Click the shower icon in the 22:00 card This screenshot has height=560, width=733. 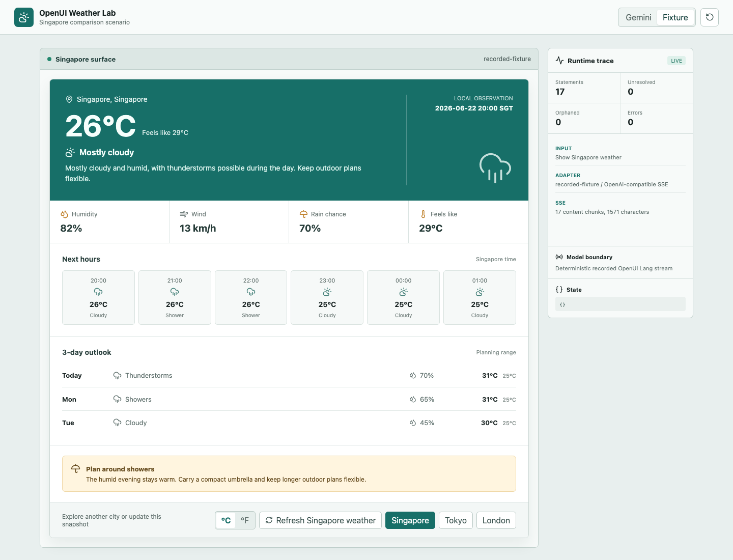coord(251,292)
